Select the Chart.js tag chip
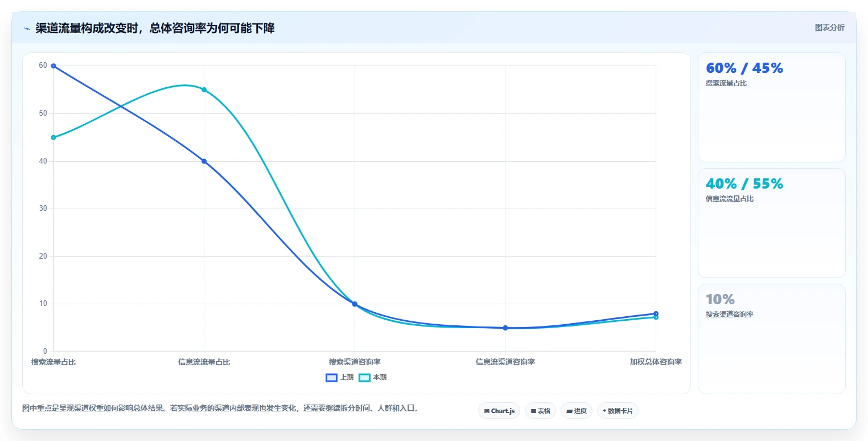 tap(499, 411)
